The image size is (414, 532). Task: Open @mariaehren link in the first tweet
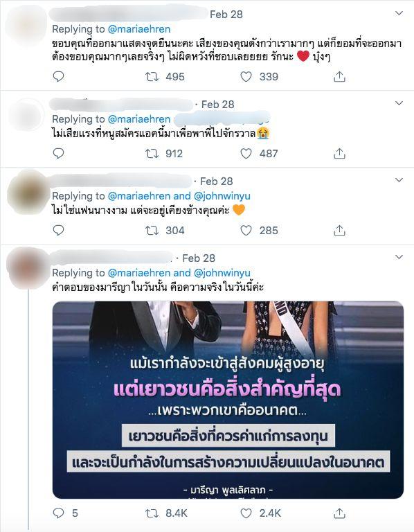tap(139, 29)
